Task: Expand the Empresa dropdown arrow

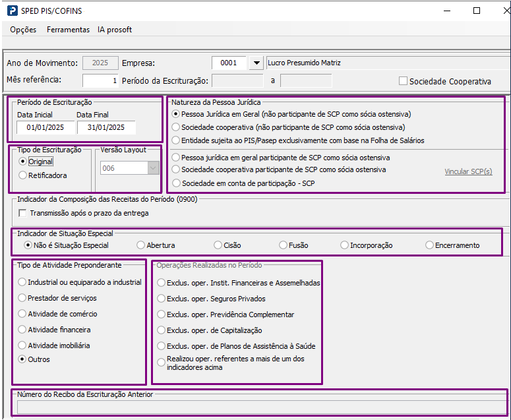Action: [256, 63]
